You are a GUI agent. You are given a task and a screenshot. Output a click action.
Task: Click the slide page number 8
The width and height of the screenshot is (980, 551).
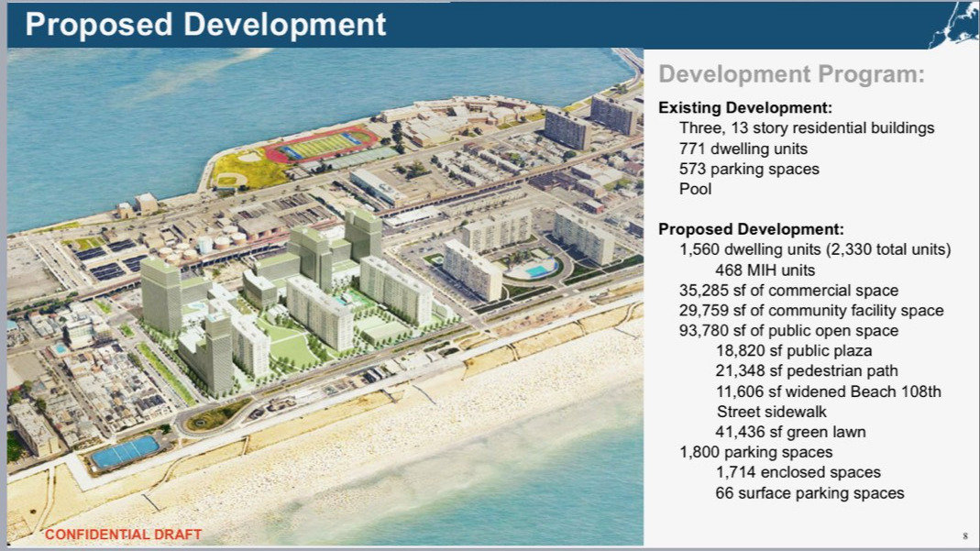click(x=965, y=535)
